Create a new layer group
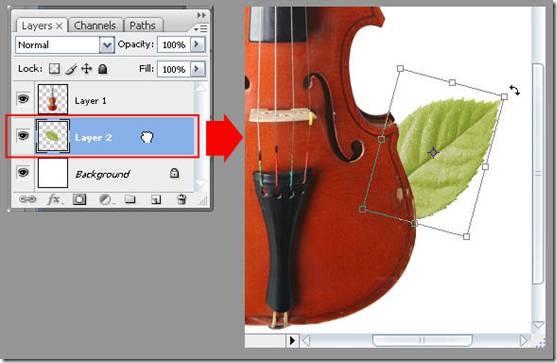 130,199
